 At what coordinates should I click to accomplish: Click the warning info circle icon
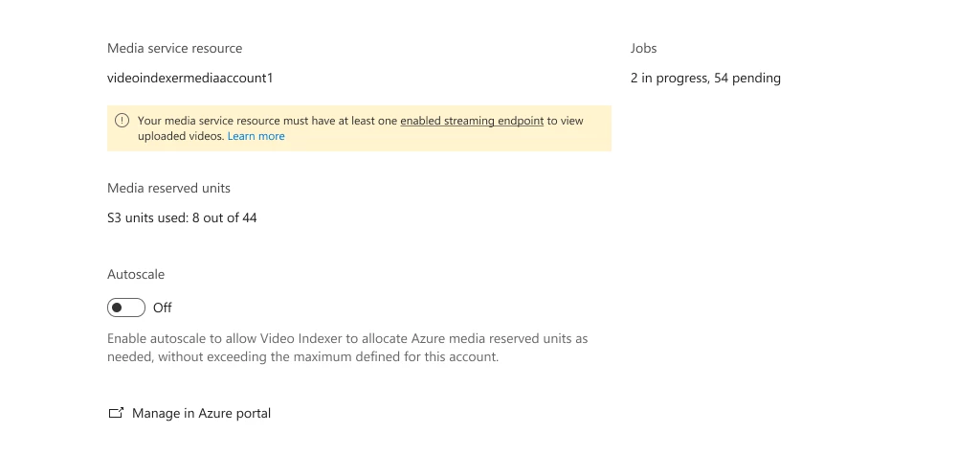click(x=122, y=120)
